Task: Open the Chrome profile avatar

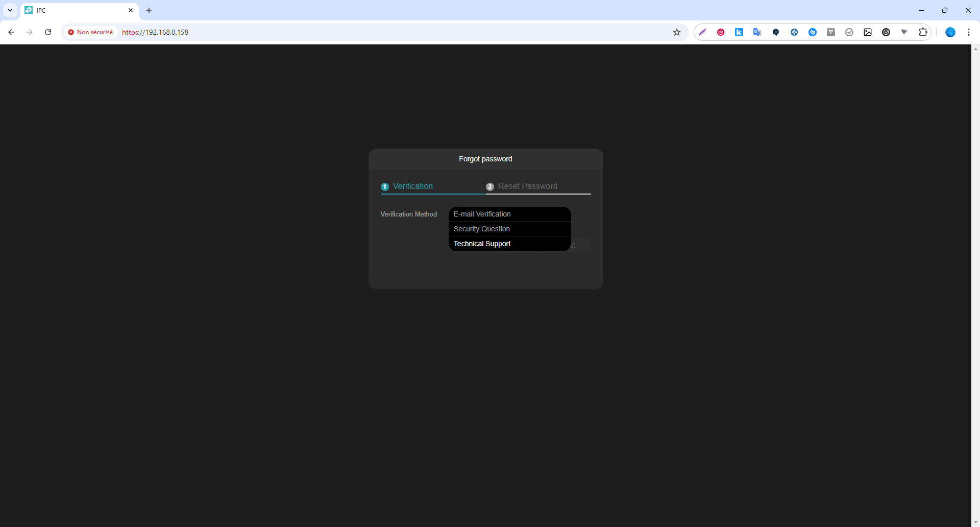Action: (950, 32)
